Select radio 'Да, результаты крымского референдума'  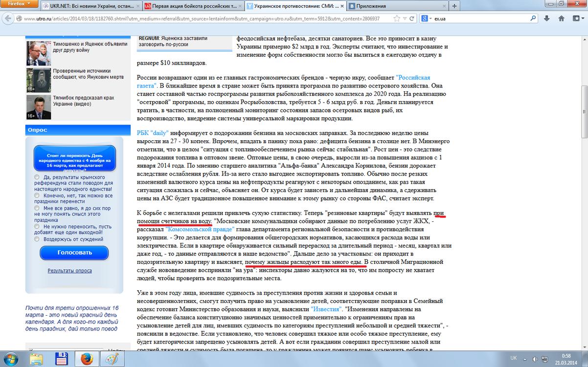point(37,177)
